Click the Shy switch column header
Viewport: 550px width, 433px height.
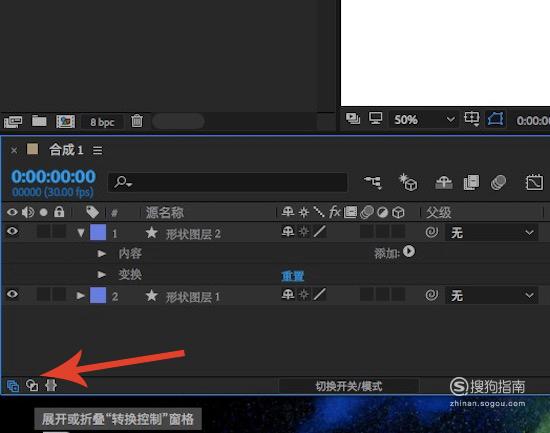click(288, 212)
